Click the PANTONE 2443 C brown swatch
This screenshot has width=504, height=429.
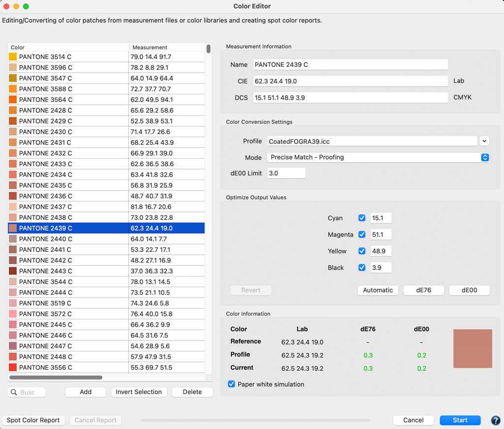12,271
